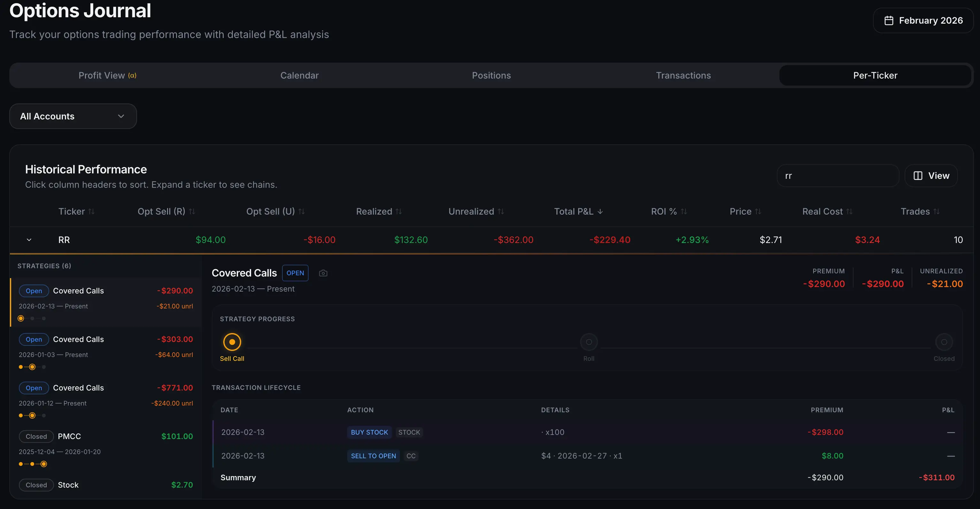Select the closed PMCC strategy
The width and height of the screenshot is (980, 509).
click(106, 448)
